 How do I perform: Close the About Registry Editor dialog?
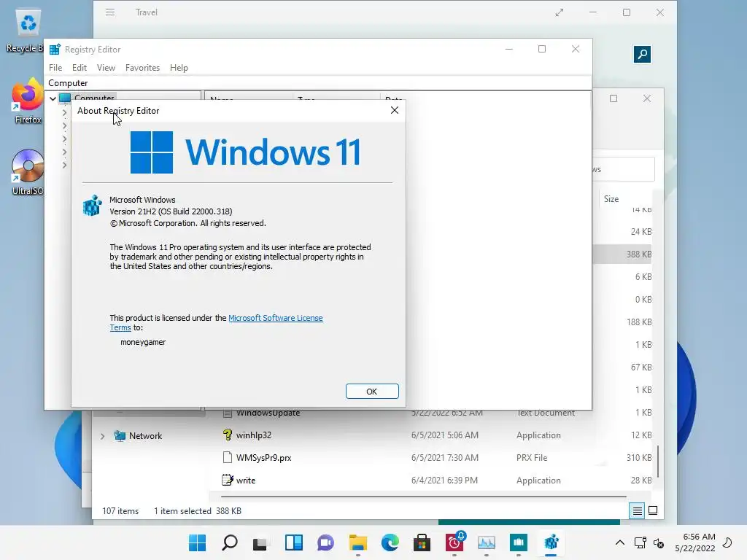[x=395, y=111]
